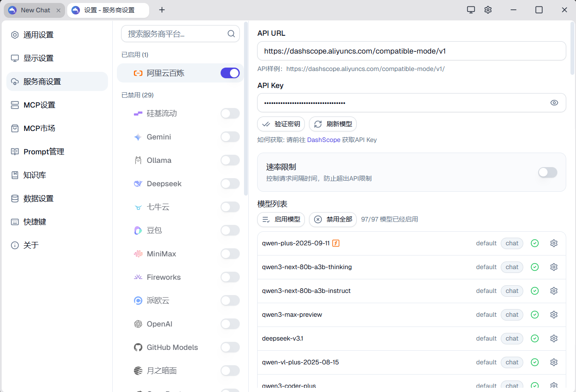Click the 验证密钥 button
576x392 pixels.
click(281, 124)
